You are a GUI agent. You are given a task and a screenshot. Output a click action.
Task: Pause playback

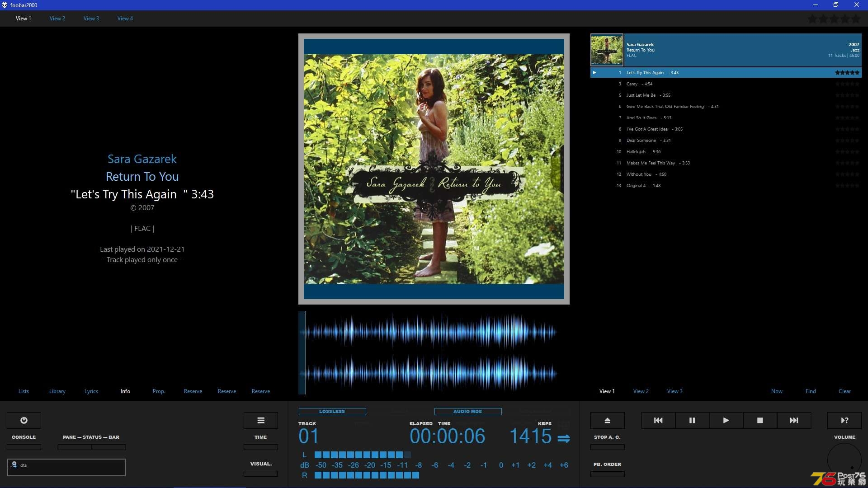click(x=692, y=420)
